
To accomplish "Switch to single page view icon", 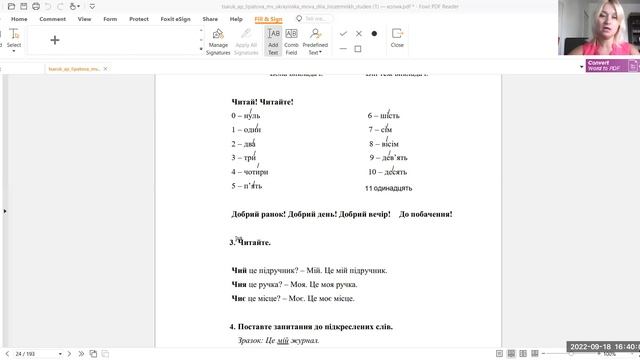I will coord(499,354).
